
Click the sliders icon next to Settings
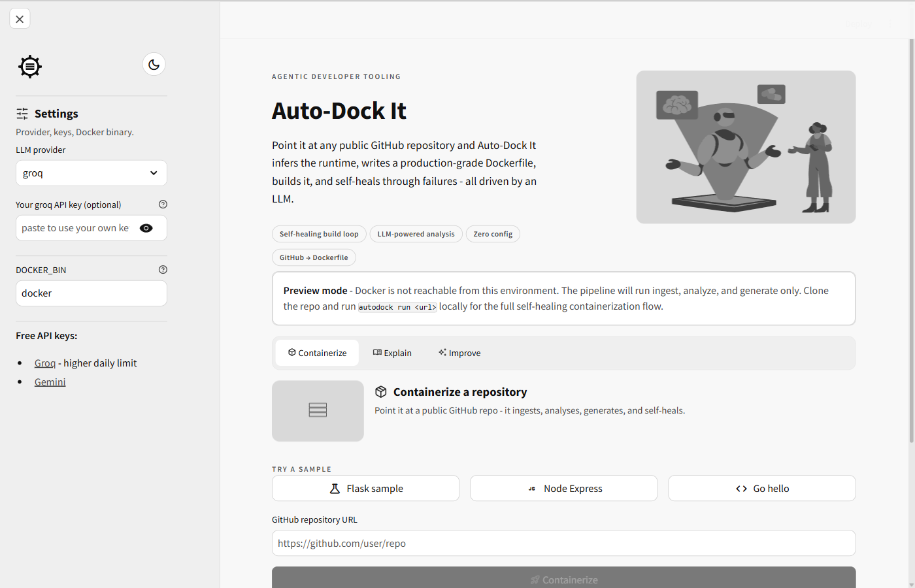pyautogui.click(x=22, y=114)
